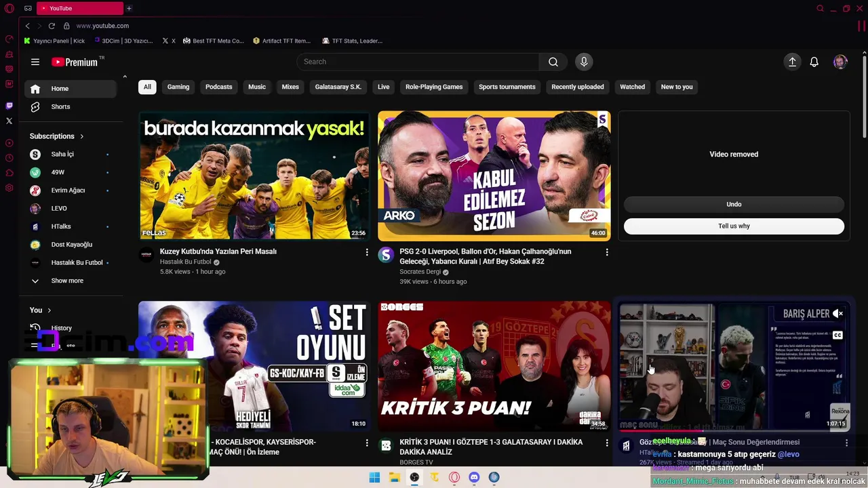The height and width of the screenshot is (488, 868).
Task: Open Discord from taskbar
Action: point(474,477)
